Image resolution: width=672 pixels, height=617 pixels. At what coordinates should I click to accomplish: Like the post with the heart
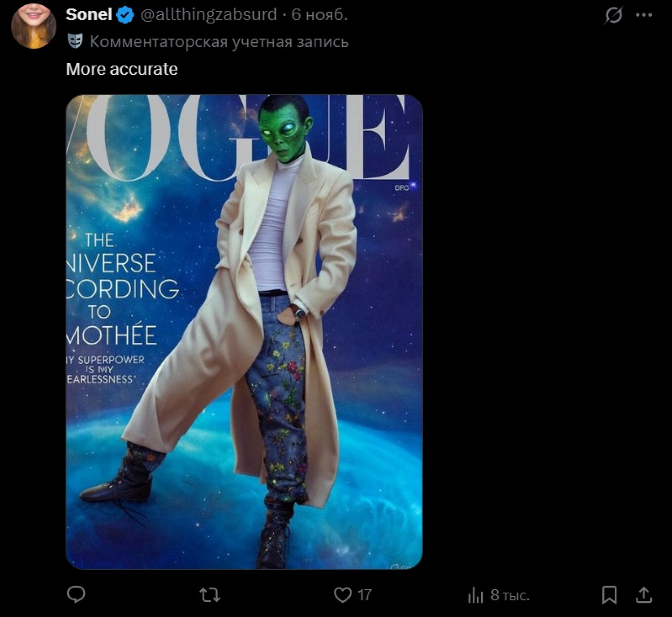pyautogui.click(x=343, y=595)
